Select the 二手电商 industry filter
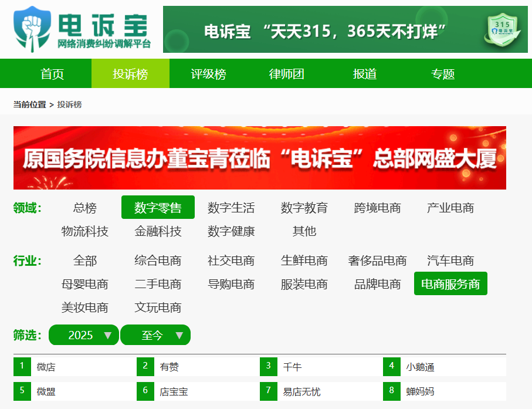Screen dimensions: 532x409 (x=158, y=284)
